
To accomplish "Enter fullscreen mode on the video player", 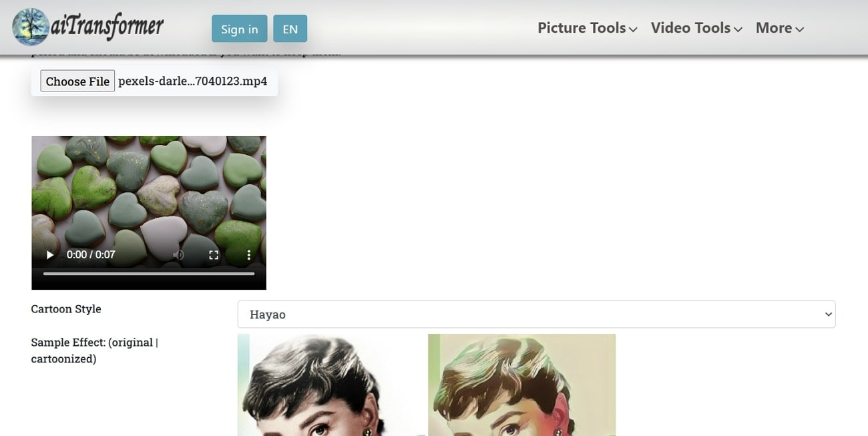I will (x=214, y=254).
